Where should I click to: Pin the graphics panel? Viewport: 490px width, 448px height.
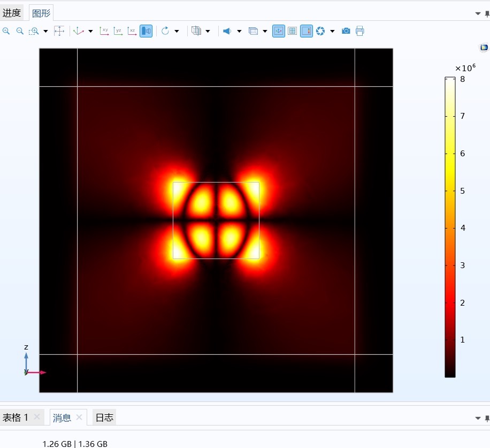(487, 14)
